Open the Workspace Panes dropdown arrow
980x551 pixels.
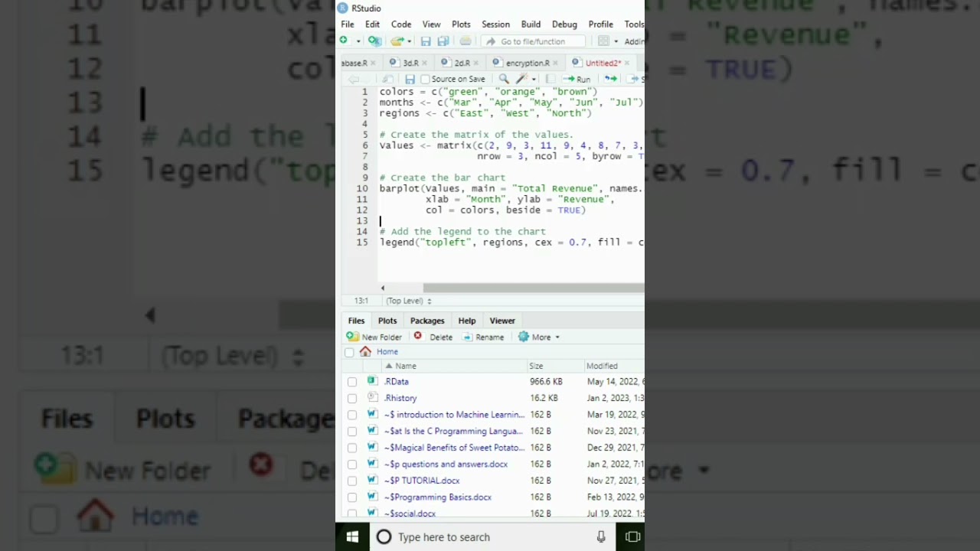(x=616, y=41)
